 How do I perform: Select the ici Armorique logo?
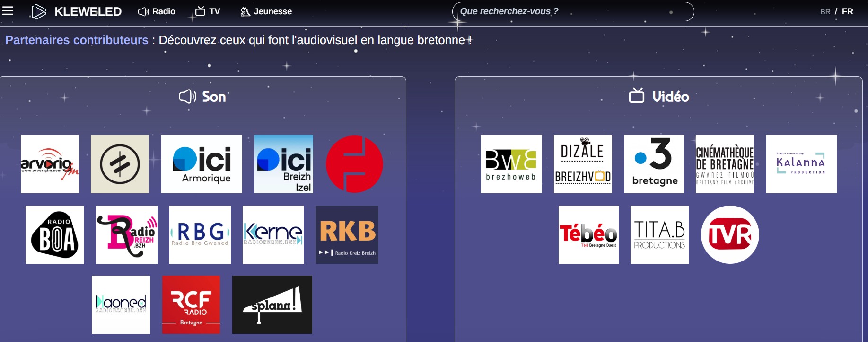coord(202,164)
